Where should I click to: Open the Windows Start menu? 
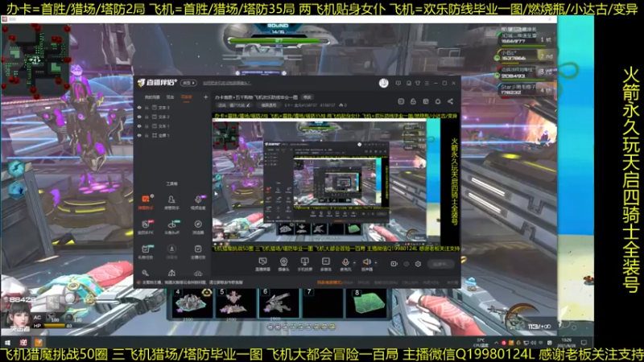[7, 343]
